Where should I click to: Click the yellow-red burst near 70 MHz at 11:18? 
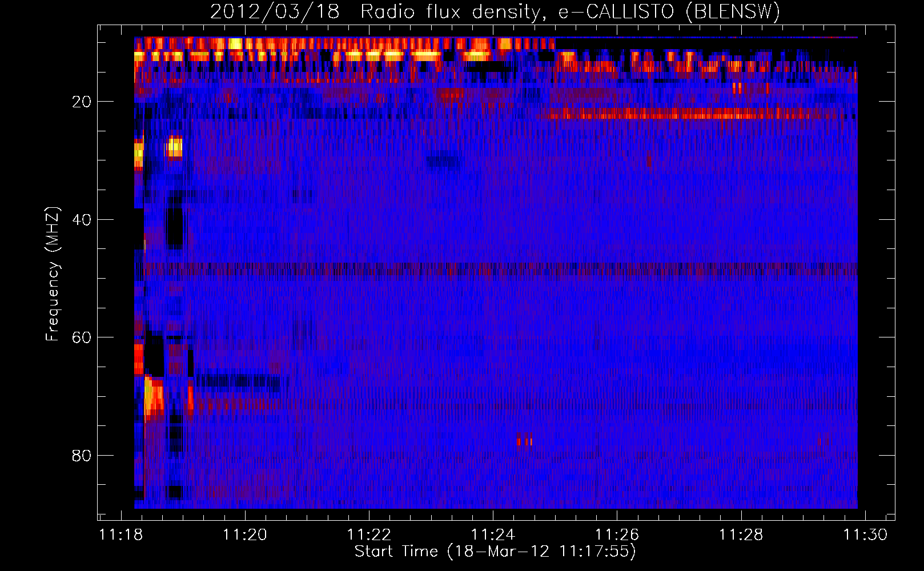click(x=153, y=395)
